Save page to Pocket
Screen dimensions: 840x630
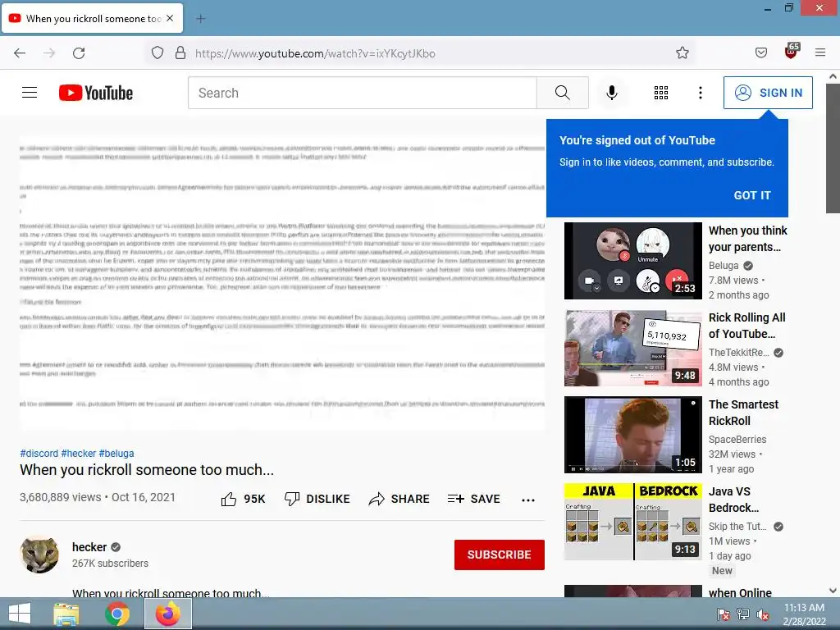[760, 52]
